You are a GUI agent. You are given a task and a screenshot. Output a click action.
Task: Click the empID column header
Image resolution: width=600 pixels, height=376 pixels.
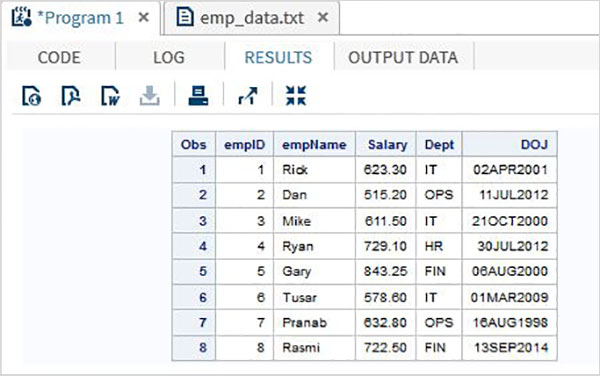[245, 145]
